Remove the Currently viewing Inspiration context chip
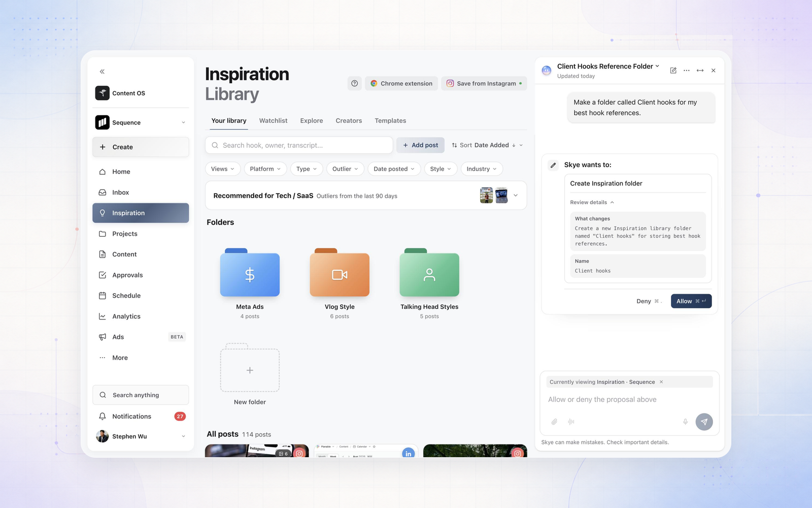 click(x=661, y=382)
